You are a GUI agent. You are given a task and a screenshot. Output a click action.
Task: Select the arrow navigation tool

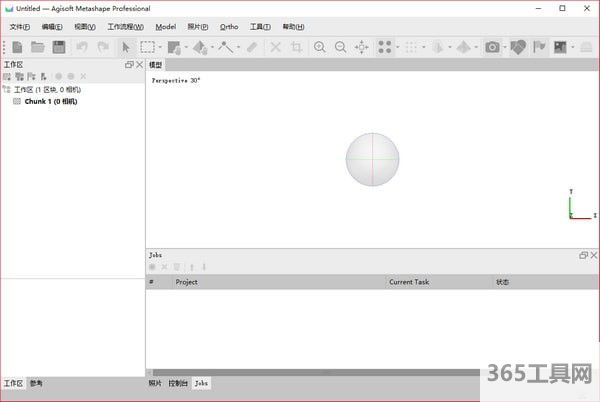click(126, 47)
